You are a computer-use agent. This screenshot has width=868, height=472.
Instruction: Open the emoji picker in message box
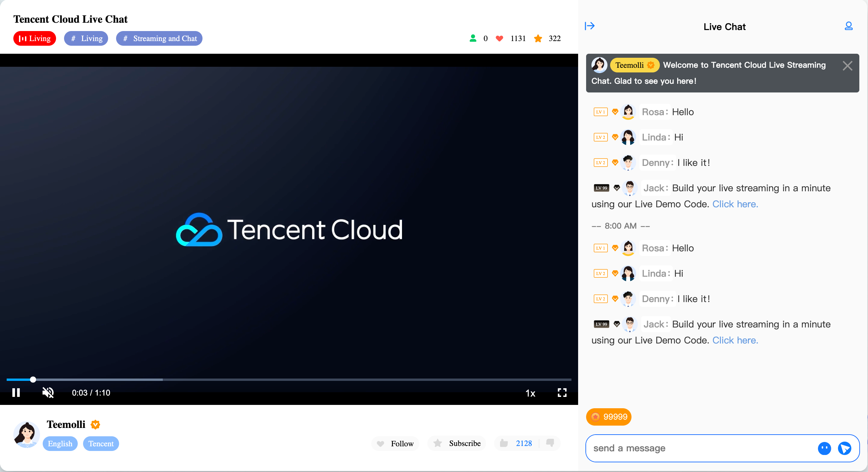click(824, 448)
